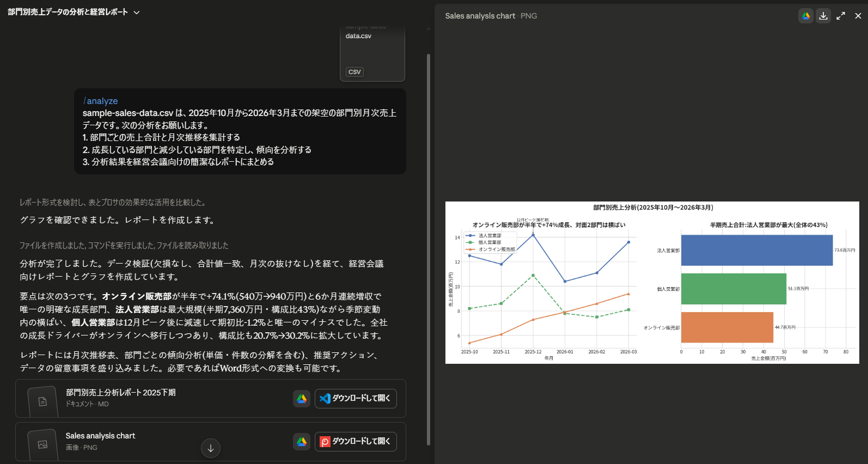Image resolution: width=868 pixels, height=464 pixels.
Task: Open the Sales analysis chart file card
Action: tap(211, 442)
